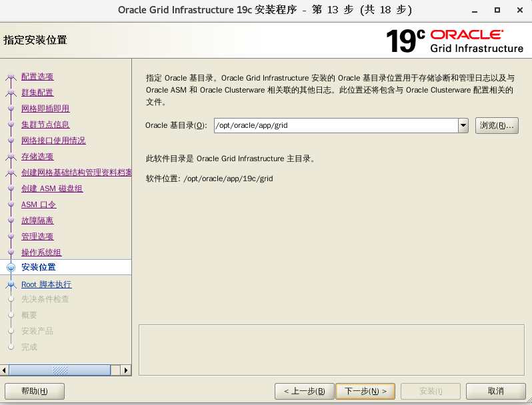Open the ASM 口令 step

point(39,204)
